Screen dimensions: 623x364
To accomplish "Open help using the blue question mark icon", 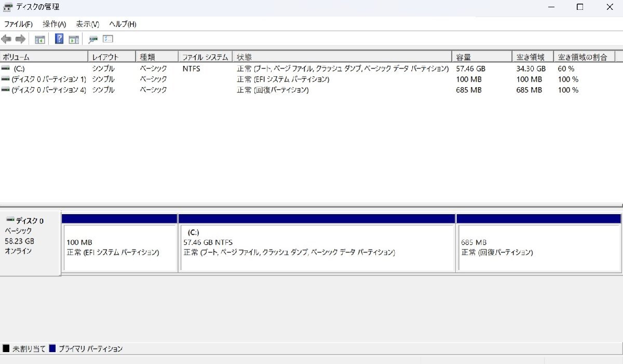I will click(x=59, y=39).
